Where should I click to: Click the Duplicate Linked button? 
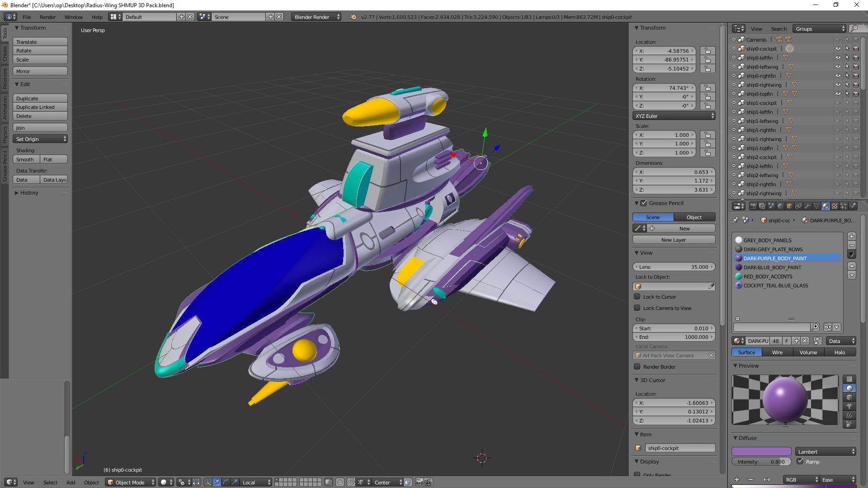(40, 107)
